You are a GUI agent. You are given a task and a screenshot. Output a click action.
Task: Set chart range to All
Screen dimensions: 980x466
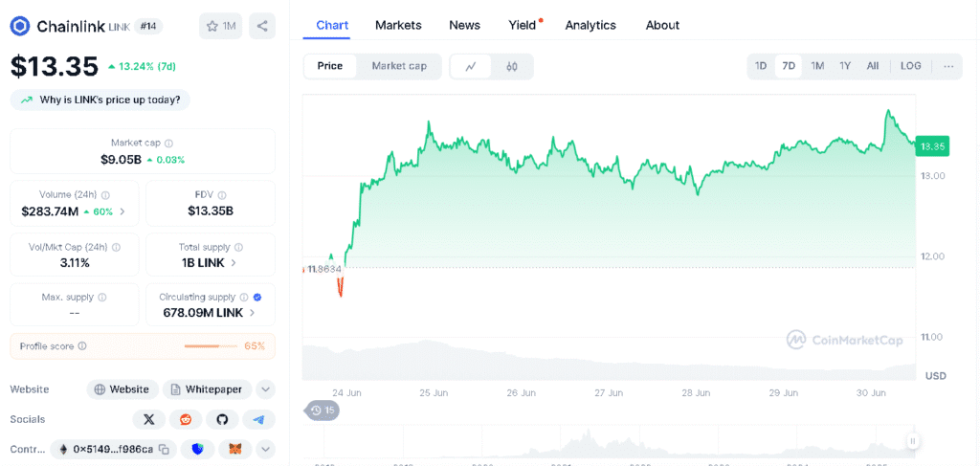pyautogui.click(x=873, y=66)
